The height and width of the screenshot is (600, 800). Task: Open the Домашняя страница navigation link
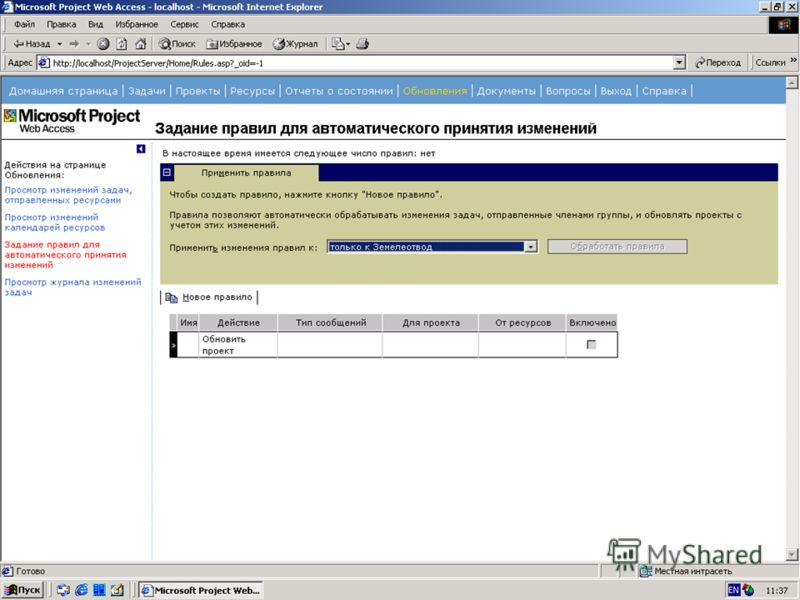click(x=63, y=91)
